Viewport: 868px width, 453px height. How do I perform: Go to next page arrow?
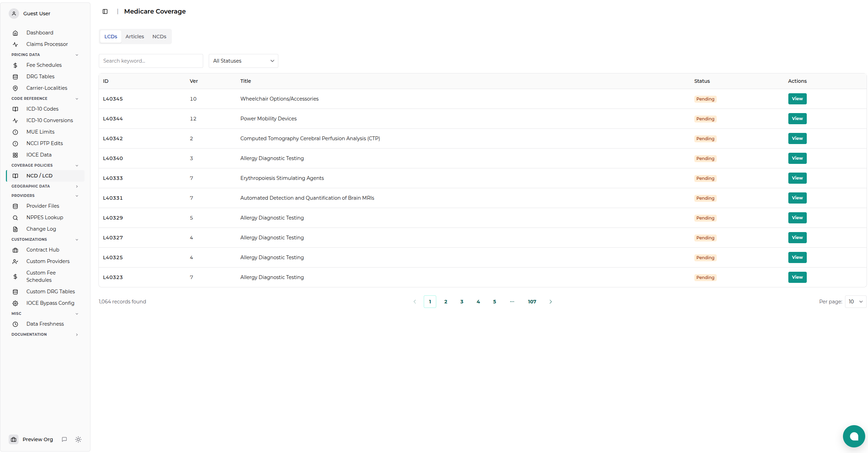(550, 302)
